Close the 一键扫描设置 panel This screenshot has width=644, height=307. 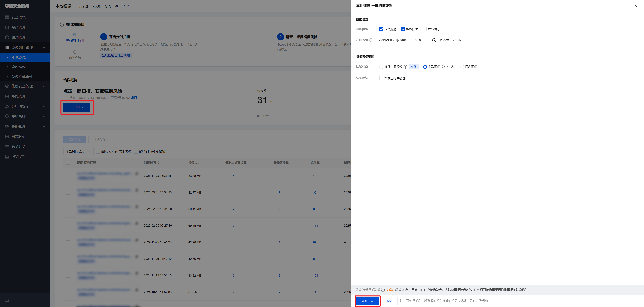pyautogui.click(x=635, y=6)
